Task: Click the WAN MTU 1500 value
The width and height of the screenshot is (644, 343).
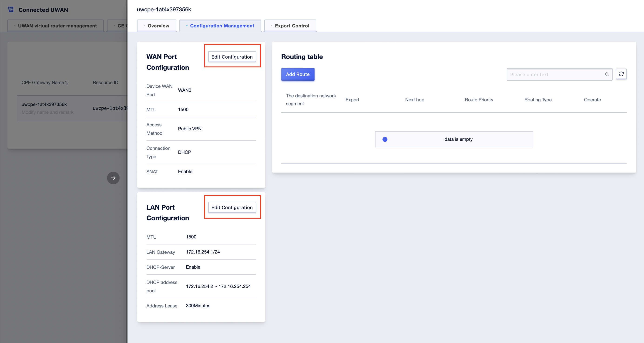Action: click(x=183, y=109)
